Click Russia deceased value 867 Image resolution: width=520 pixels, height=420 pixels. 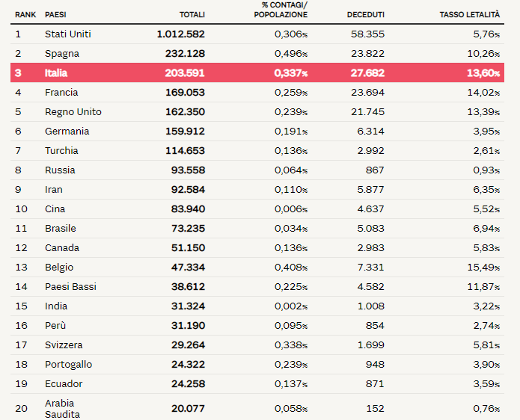tap(375, 170)
